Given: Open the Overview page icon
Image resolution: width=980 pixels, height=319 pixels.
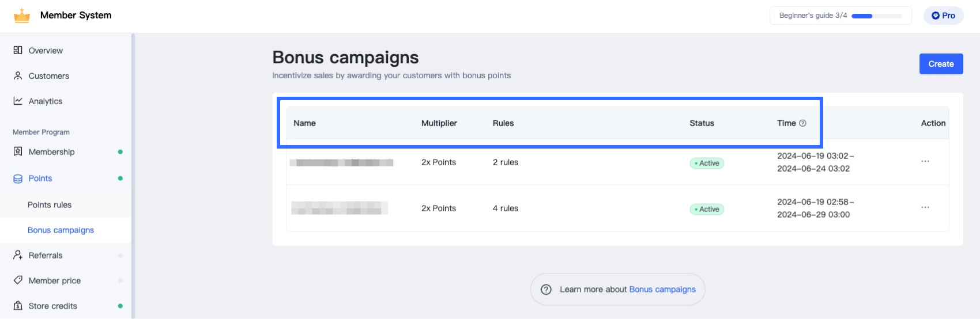Looking at the screenshot, I should [x=18, y=50].
